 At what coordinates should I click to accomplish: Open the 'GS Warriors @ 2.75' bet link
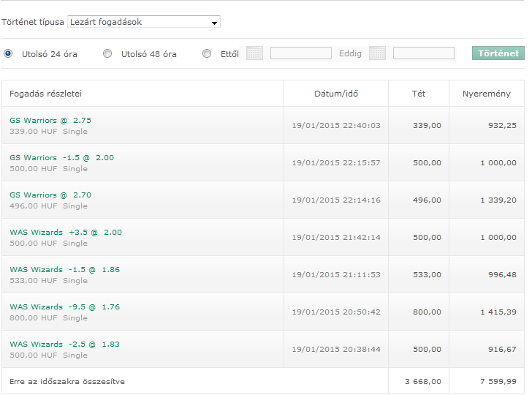[50, 121]
